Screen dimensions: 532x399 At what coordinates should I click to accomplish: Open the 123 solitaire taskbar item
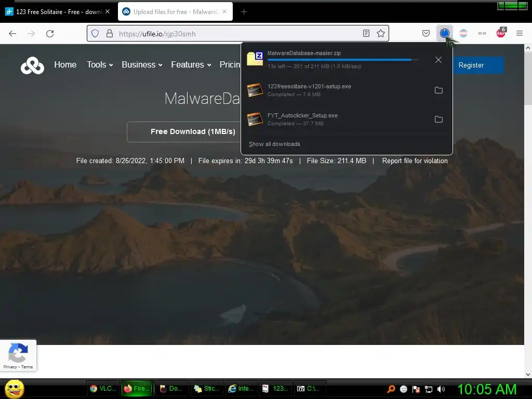(276, 389)
